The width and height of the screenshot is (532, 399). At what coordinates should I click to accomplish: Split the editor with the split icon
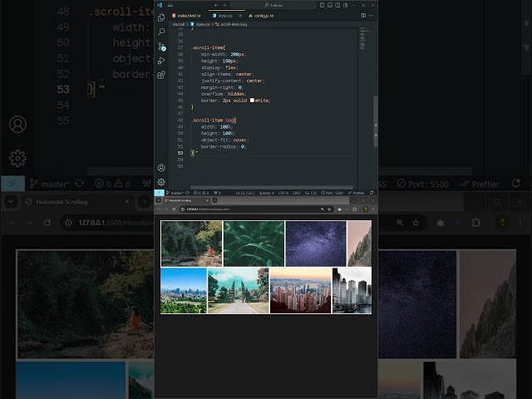(x=363, y=16)
